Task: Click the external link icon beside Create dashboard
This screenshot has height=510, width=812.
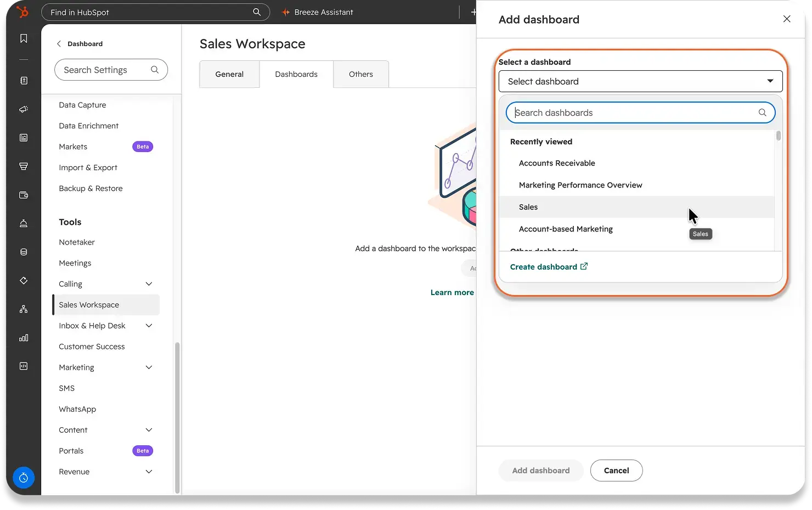Action: coord(584,267)
